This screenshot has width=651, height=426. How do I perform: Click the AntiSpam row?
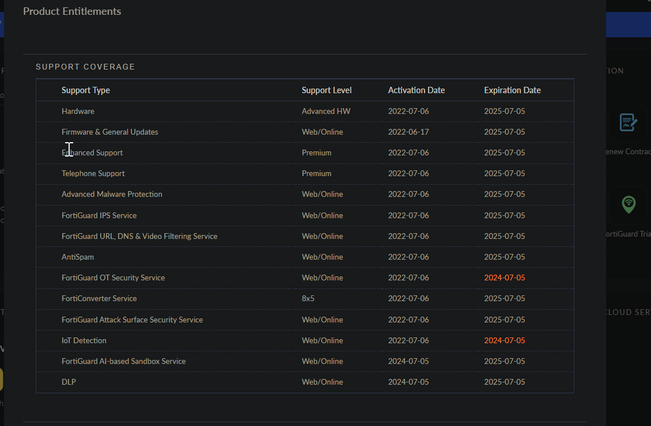pos(78,257)
